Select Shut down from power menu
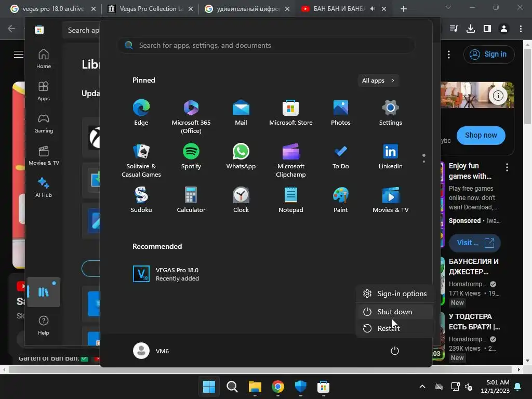The height and width of the screenshot is (399, 532). (x=395, y=312)
